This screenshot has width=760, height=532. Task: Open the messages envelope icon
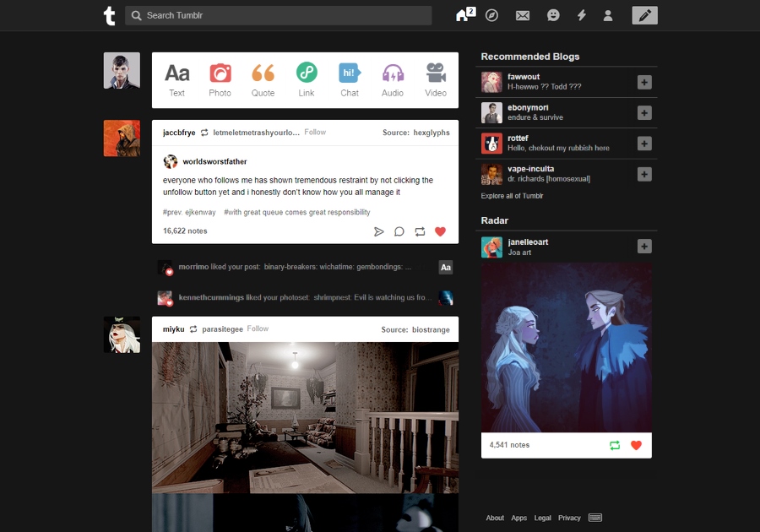(x=523, y=15)
